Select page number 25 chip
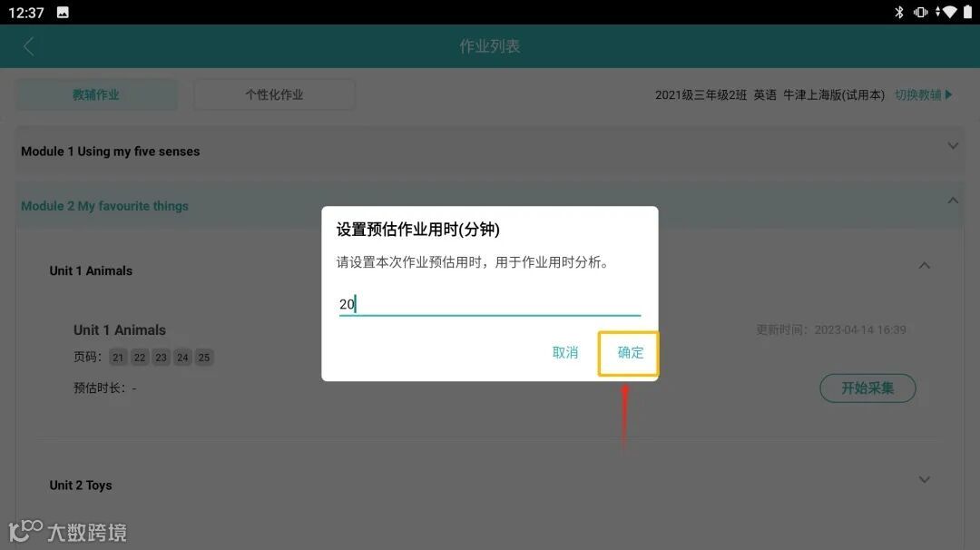980x550 pixels. coord(204,358)
